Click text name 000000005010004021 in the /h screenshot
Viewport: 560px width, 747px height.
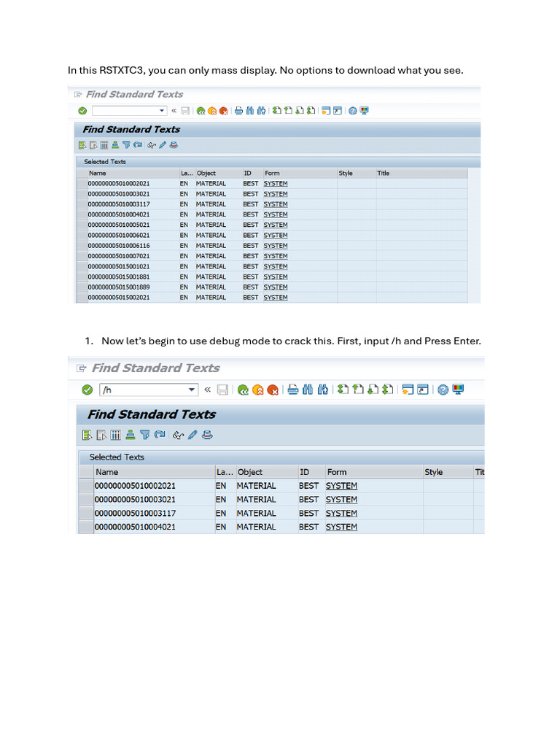(x=135, y=527)
